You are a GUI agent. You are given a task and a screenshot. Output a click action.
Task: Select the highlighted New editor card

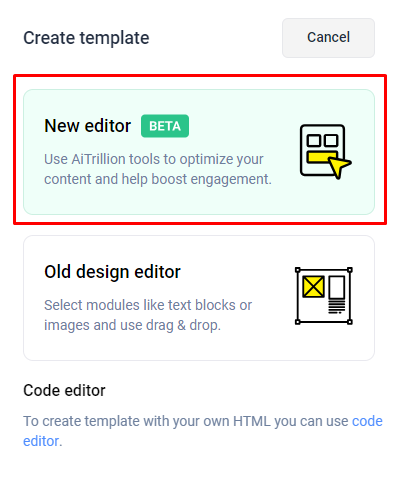pos(199,152)
